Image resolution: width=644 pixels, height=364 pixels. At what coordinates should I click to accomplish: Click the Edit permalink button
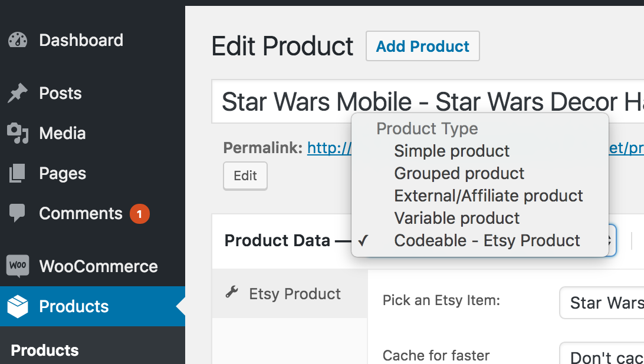click(245, 176)
